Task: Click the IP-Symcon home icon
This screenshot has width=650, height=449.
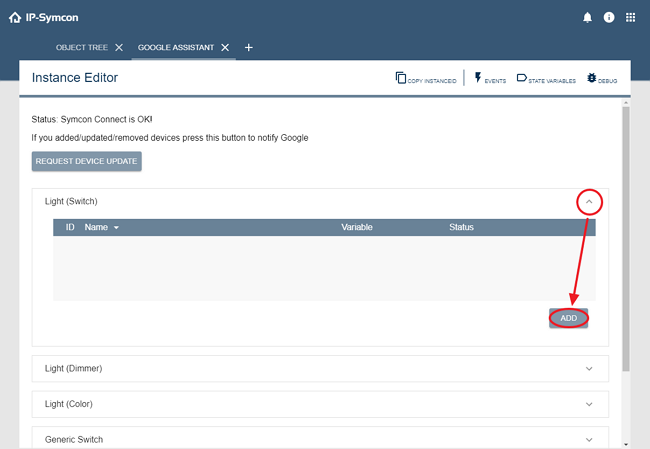Action: coord(14,17)
